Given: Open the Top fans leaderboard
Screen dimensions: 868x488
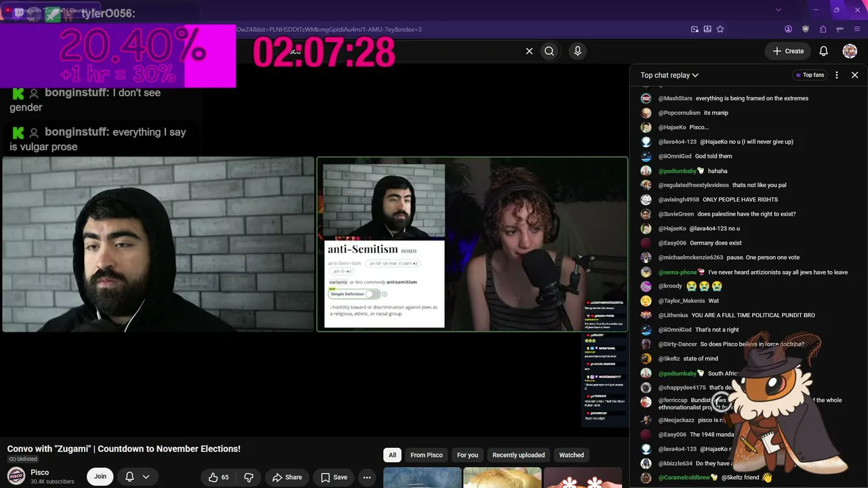Looking at the screenshot, I should coord(810,75).
